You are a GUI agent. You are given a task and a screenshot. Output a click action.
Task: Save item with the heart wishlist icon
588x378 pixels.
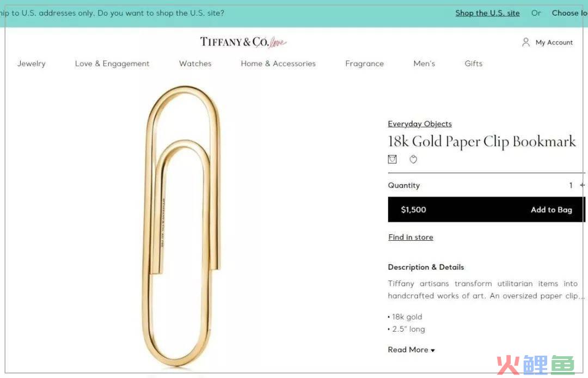413,160
